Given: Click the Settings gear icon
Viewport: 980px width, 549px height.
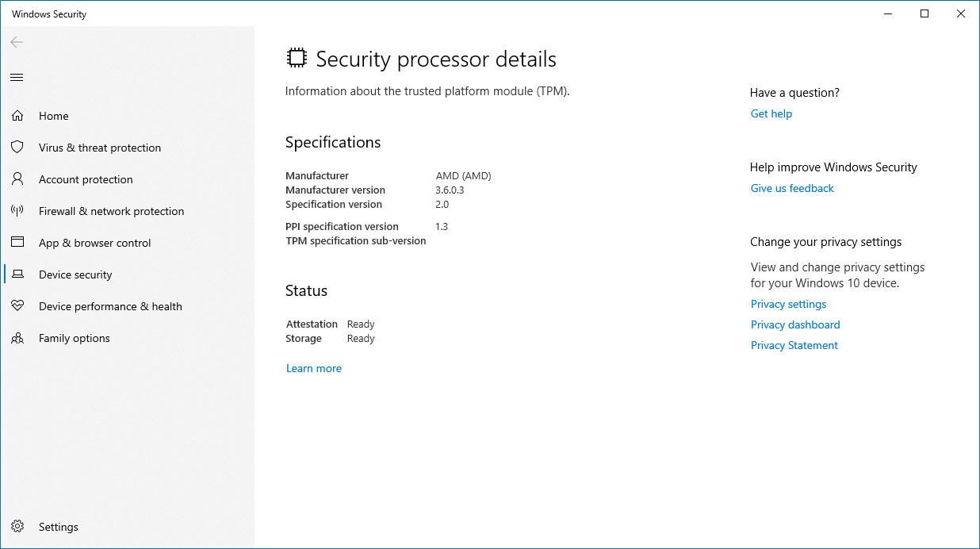Looking at the screenshot, I should 17,527.
